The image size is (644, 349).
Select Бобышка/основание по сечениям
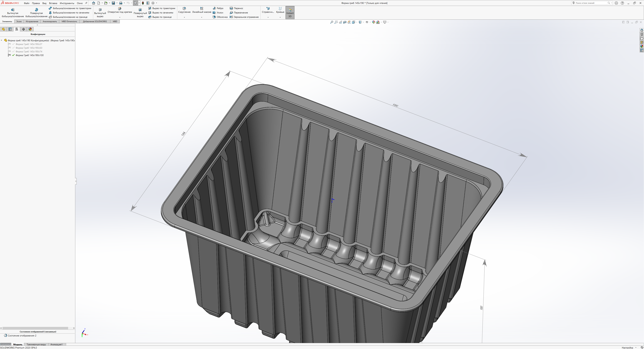click(69, 13)
